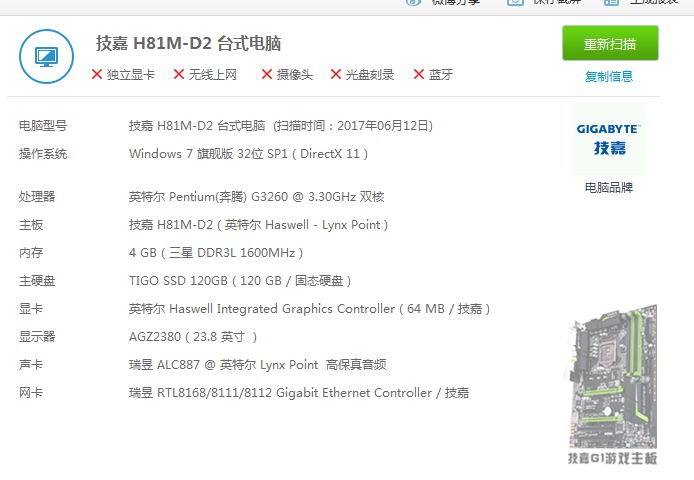Select the 摄像头 feature label
This screenshot has height=480, width=694.
295,74
